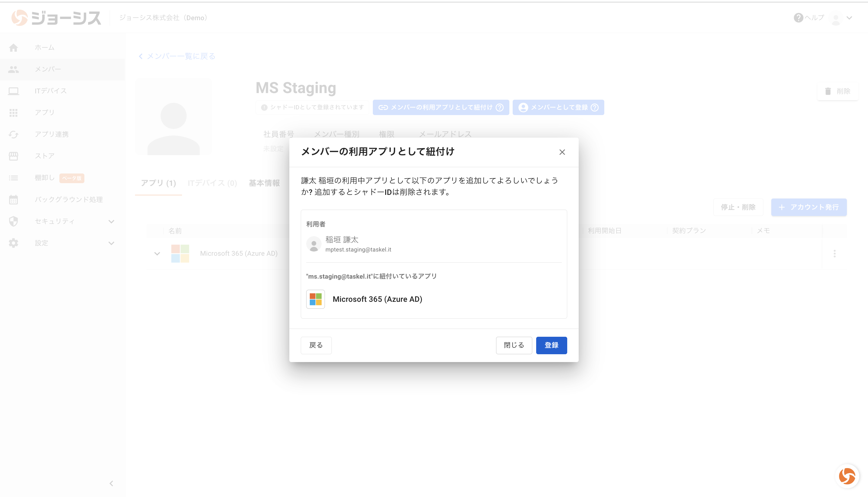Click the ストア shop icon
The image size is (868, 497).
point(14,156)
